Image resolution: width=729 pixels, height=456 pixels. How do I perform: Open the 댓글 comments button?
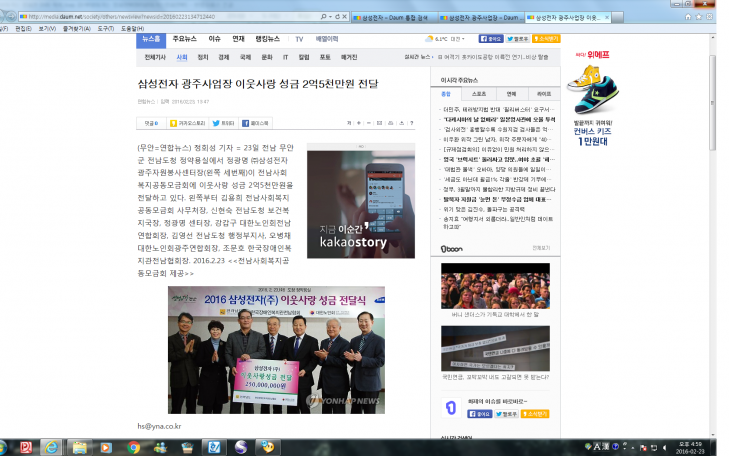151,123
